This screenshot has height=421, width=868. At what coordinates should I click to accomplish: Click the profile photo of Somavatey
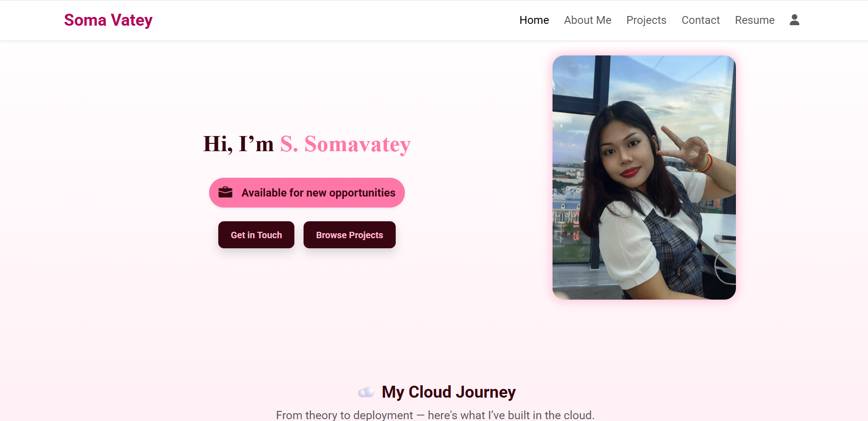coord(644,178)
